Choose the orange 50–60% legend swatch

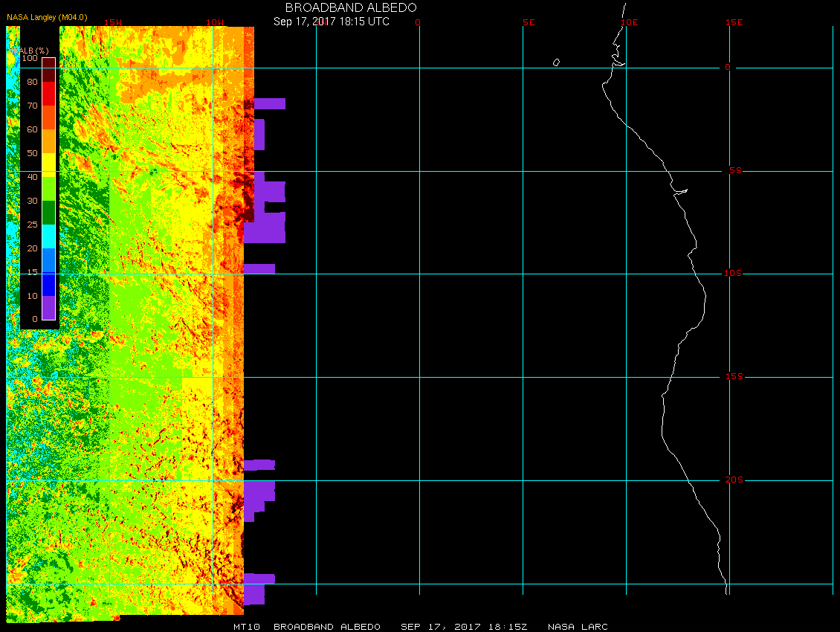pyautogui.click(x=48, y=141)
